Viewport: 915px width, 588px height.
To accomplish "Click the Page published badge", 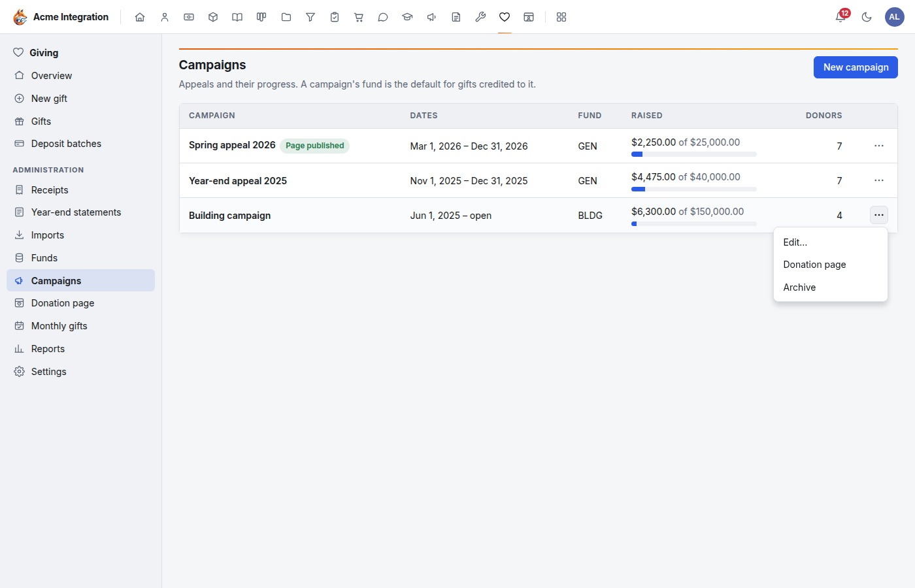I will [x=314, y=146].
